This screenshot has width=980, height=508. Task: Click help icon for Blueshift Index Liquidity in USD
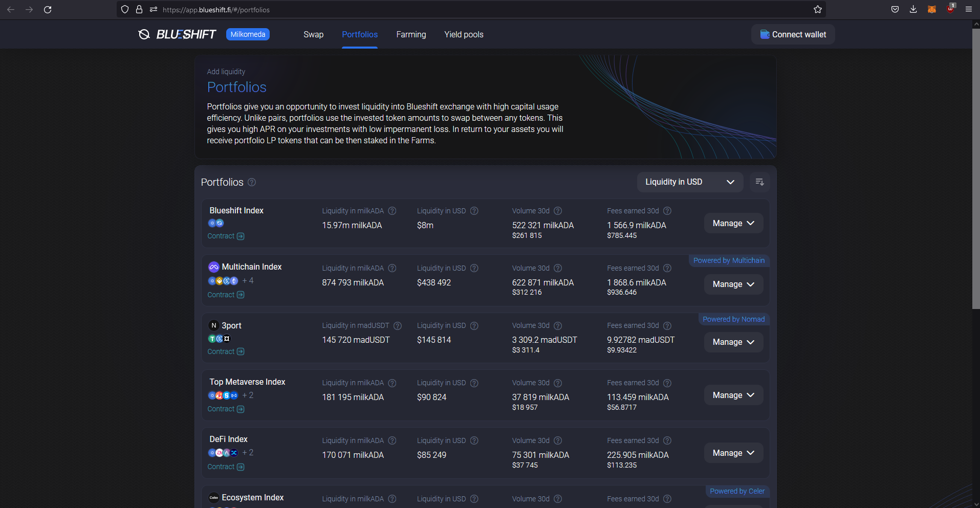point(474,211)
